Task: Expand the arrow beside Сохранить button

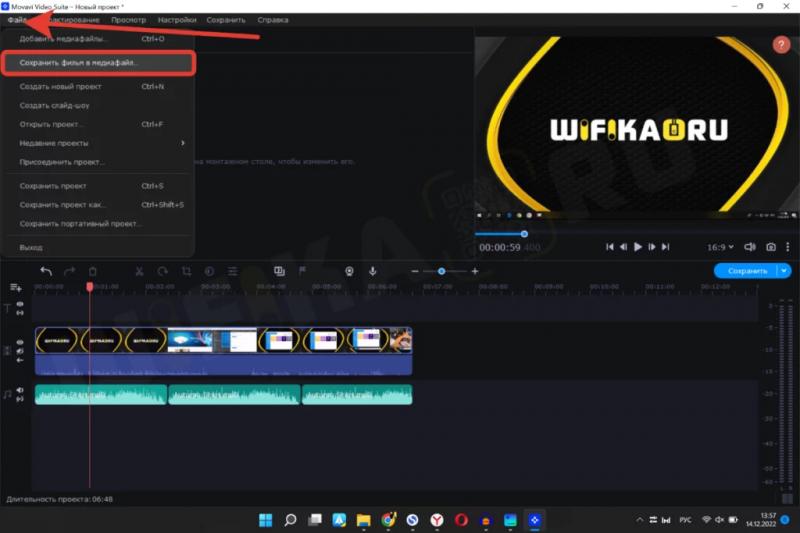Action: 784,271
